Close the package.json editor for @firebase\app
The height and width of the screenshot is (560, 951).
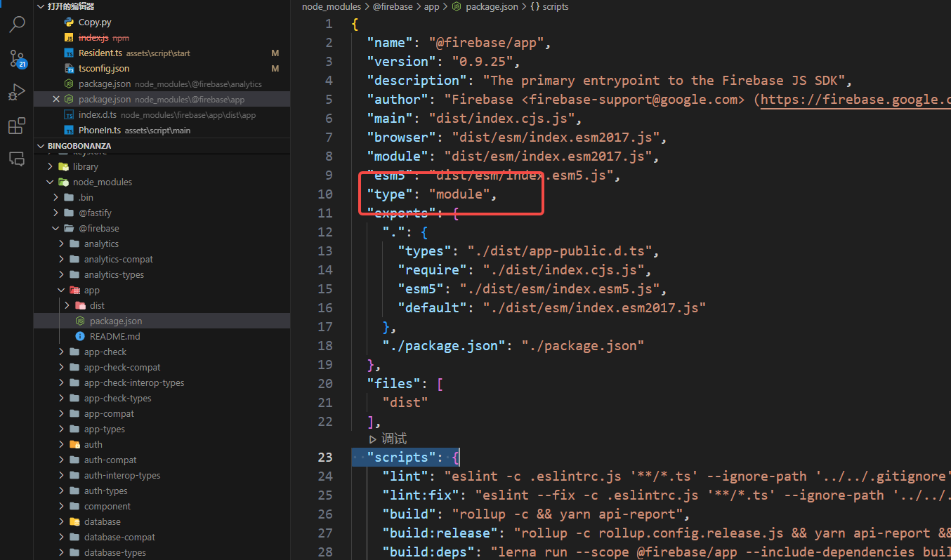click(x=56, y=100)
